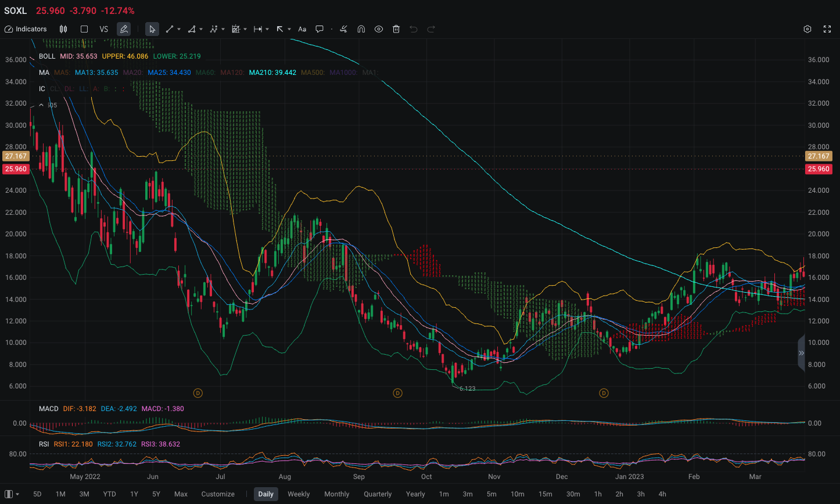840x504 pixels.
Task: Select the arrow annotation tool
Action: tap(280, 29)
